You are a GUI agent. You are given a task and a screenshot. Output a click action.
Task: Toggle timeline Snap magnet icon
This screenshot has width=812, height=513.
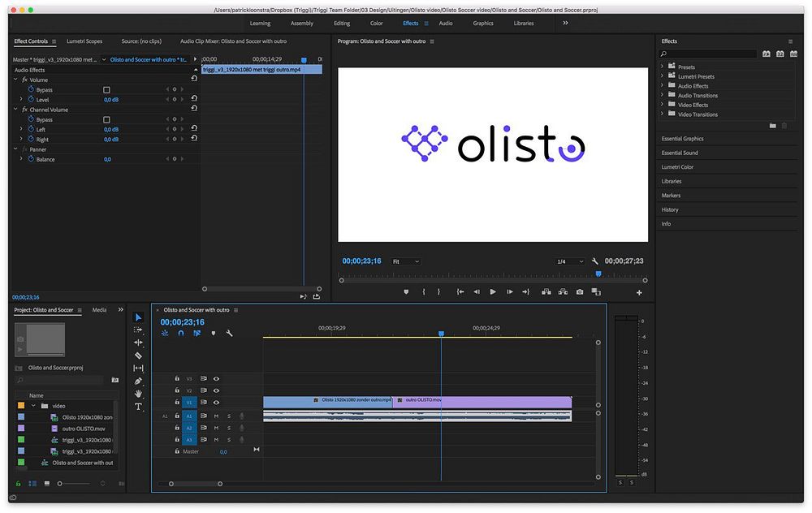coord(181,334)
